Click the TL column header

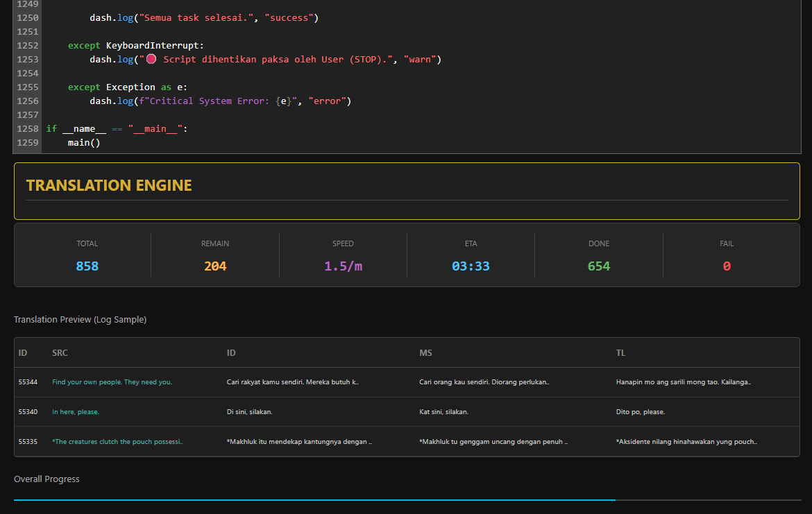tap(620, 353)
